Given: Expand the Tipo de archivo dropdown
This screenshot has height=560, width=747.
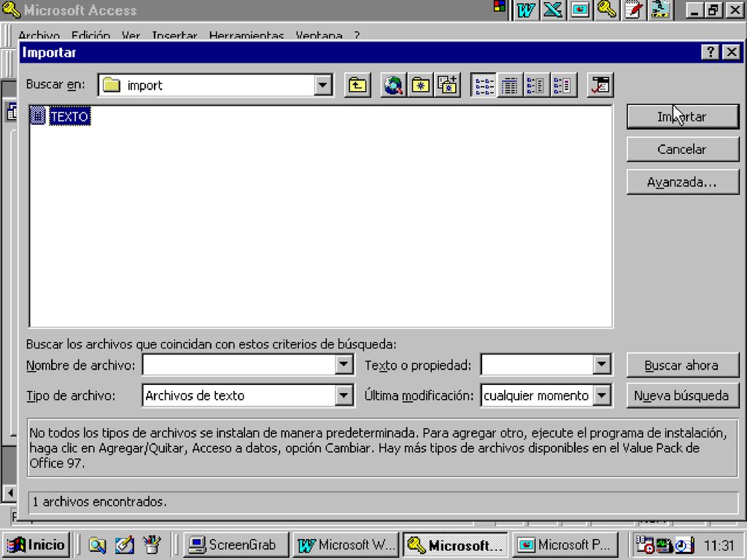Looking at the screenshot, I should pos(343,395).
